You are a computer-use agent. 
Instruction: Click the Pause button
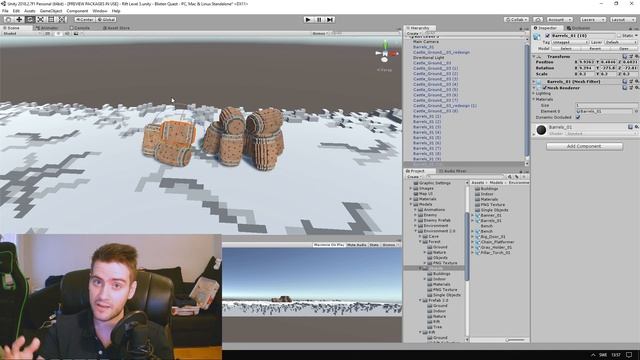[319, 20]
